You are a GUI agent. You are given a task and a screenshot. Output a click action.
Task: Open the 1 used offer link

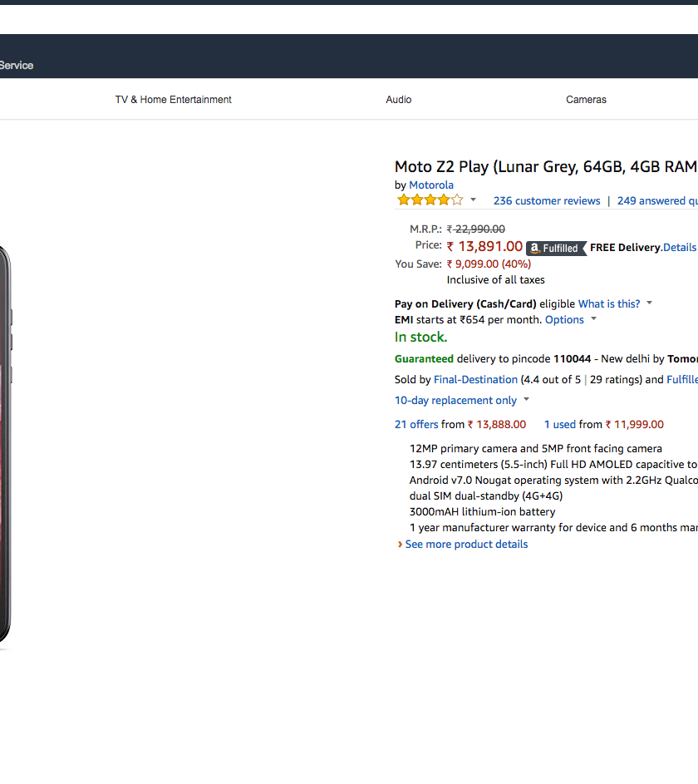pos(560,425)
